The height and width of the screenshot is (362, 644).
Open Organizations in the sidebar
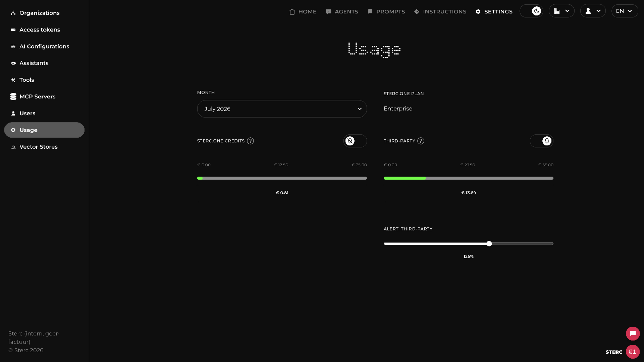click(x=44, y=13)
